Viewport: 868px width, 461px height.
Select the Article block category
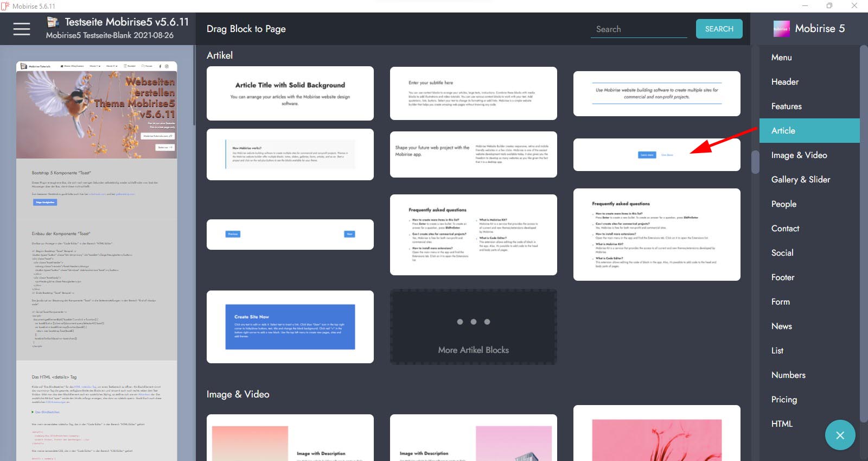(x=809, y=130)
